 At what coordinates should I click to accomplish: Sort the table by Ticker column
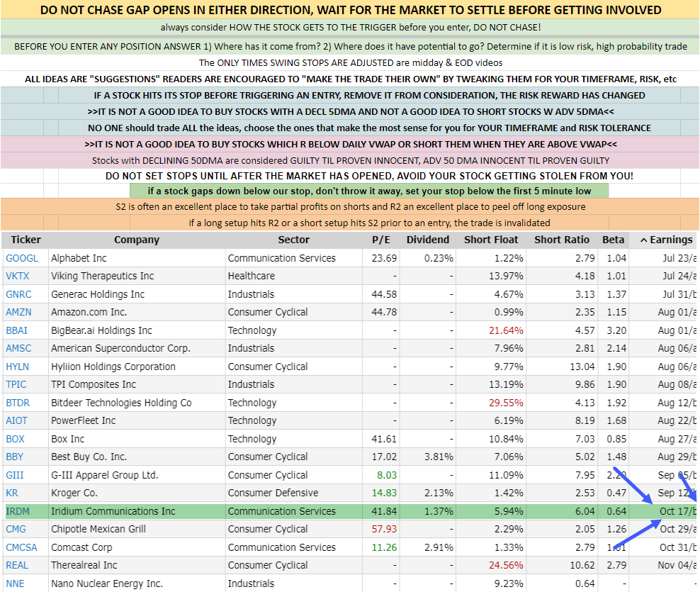click(26, 240)
